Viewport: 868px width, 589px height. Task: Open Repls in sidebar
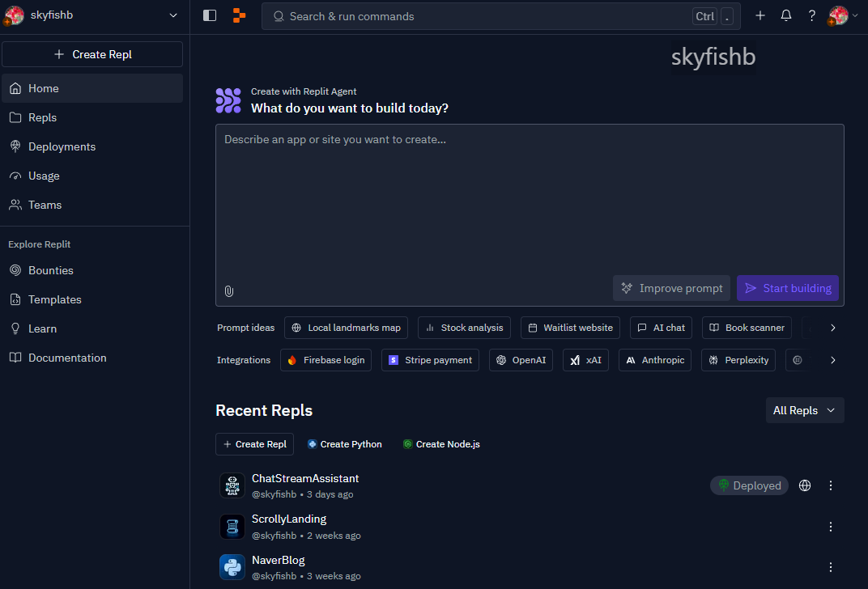[91, 117]
